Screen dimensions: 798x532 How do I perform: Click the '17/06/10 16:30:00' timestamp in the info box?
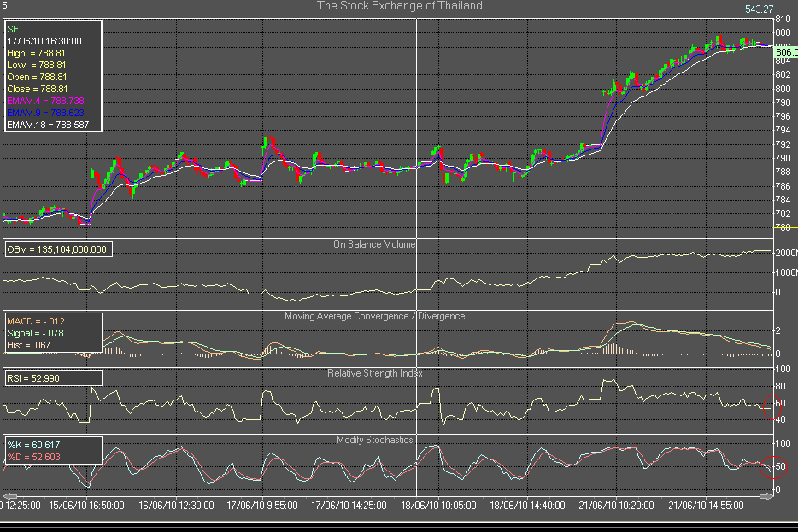[44, 41]
